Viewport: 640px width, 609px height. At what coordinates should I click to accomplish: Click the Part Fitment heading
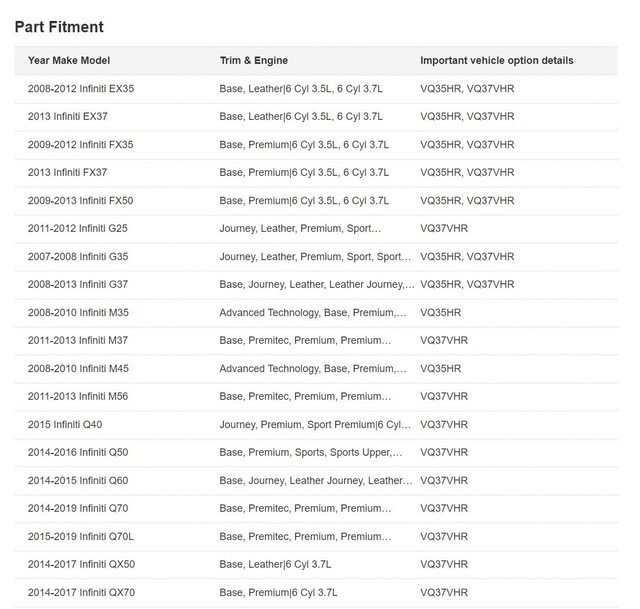pyautogui.click(x=59, y=27)
